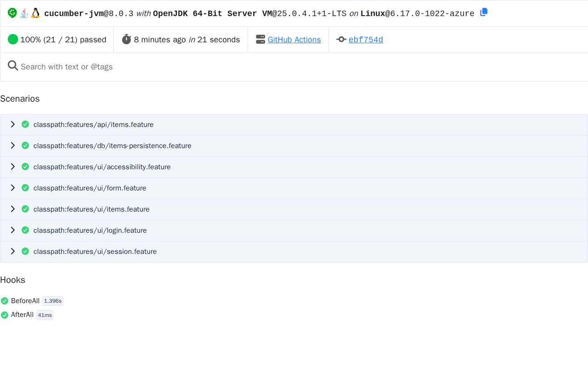This screenshot has width=588, height=368.
Task: Click the Scenarios heading
Action: tap(20, 99)
